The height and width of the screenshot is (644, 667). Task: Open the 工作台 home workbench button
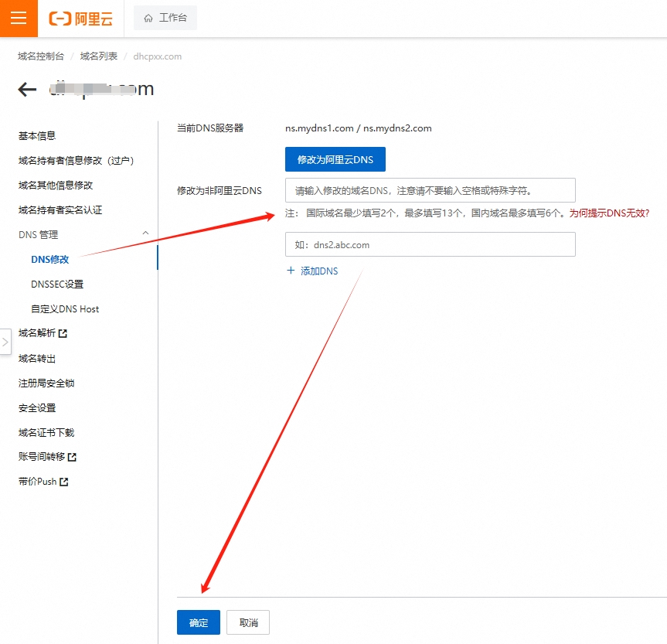[x=165, y=19]
